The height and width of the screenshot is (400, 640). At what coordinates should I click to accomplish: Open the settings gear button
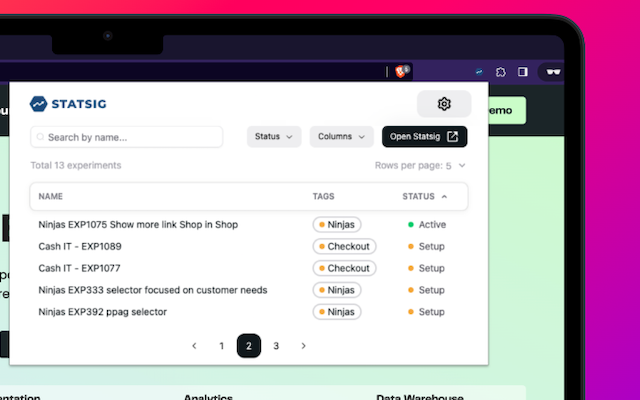[x=444, y=104]
